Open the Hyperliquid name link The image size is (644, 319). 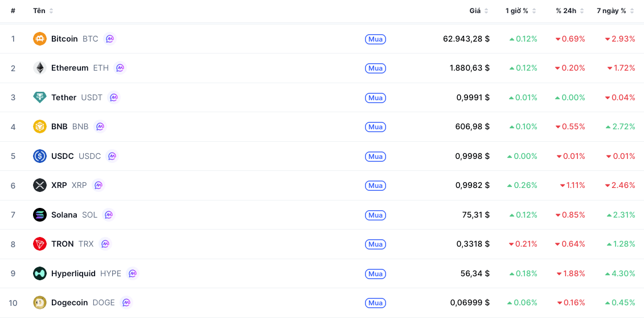tap(73, 273)
